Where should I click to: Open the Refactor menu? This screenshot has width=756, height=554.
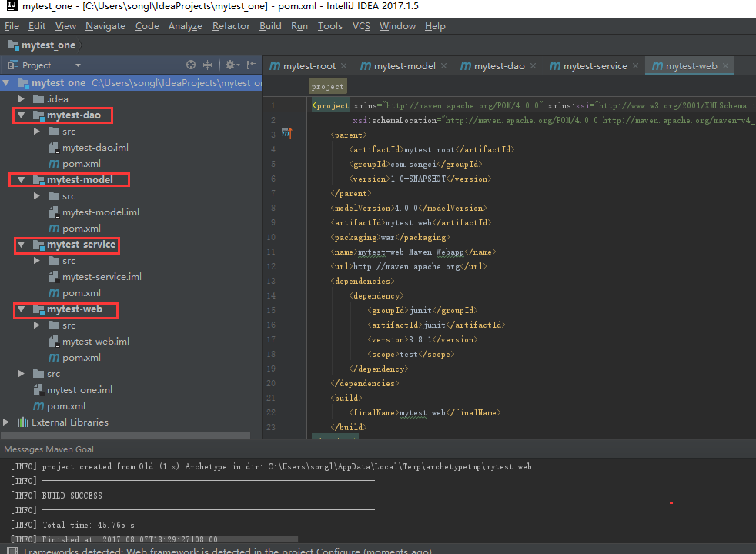(x=231, y=26)
